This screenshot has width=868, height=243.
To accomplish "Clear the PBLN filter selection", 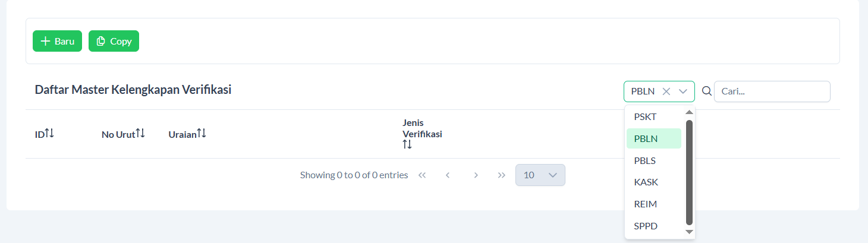I will pos(666,91).
